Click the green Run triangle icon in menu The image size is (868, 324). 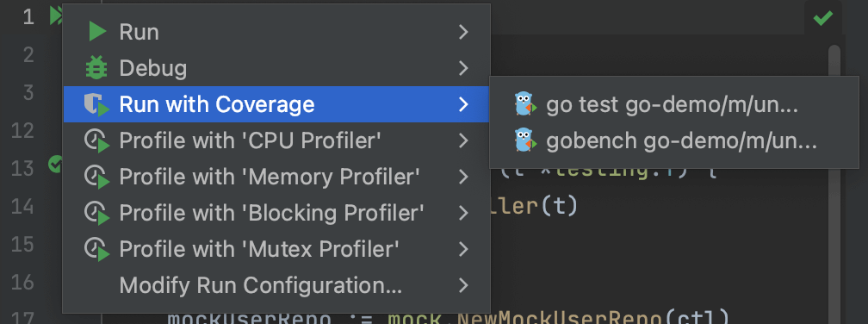pyautogui.click(x=97, y=32)
